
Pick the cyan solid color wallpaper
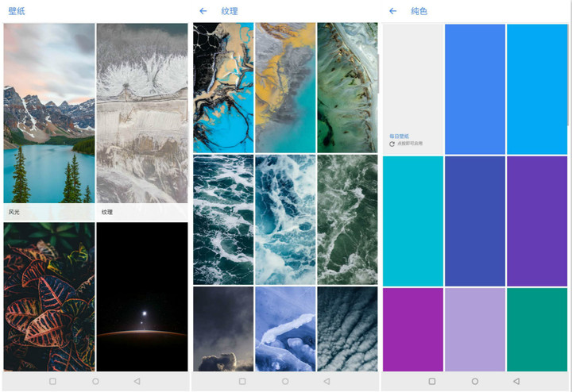[412, 221]
